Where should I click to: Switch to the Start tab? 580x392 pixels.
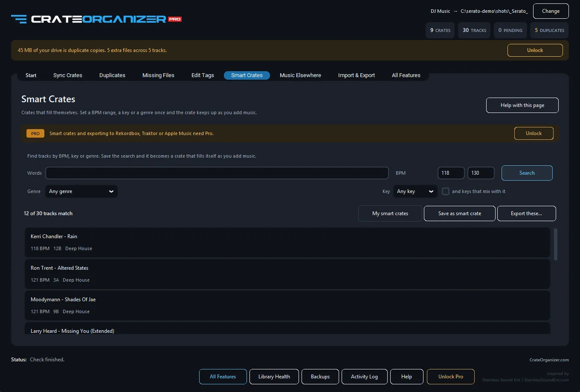click(31, 75)
